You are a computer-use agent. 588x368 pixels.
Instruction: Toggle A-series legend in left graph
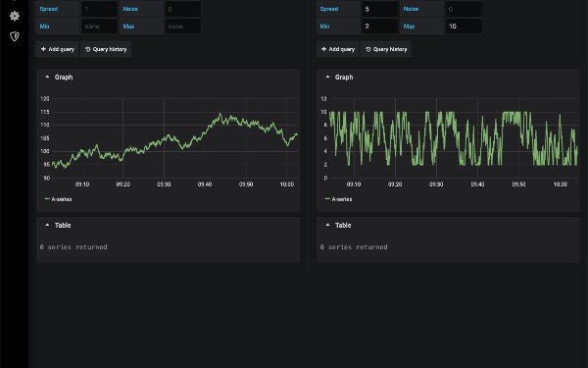[x=58, y=199]
